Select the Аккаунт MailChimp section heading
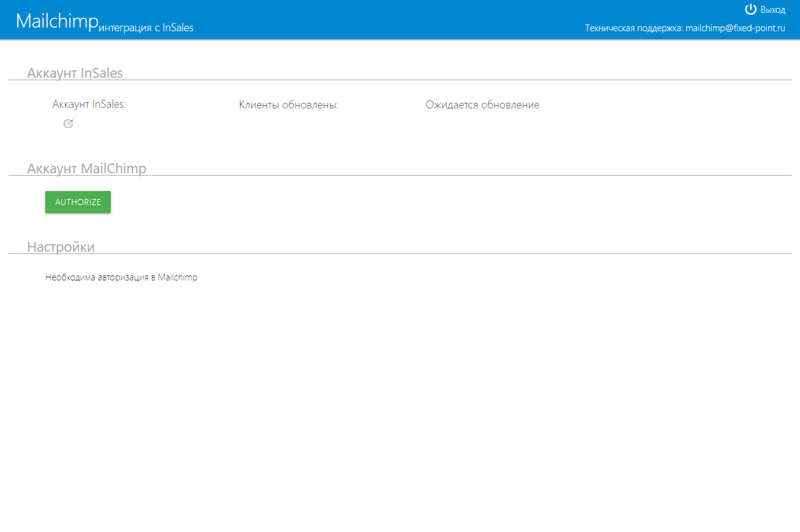The image size is (800, 532). 86,168
